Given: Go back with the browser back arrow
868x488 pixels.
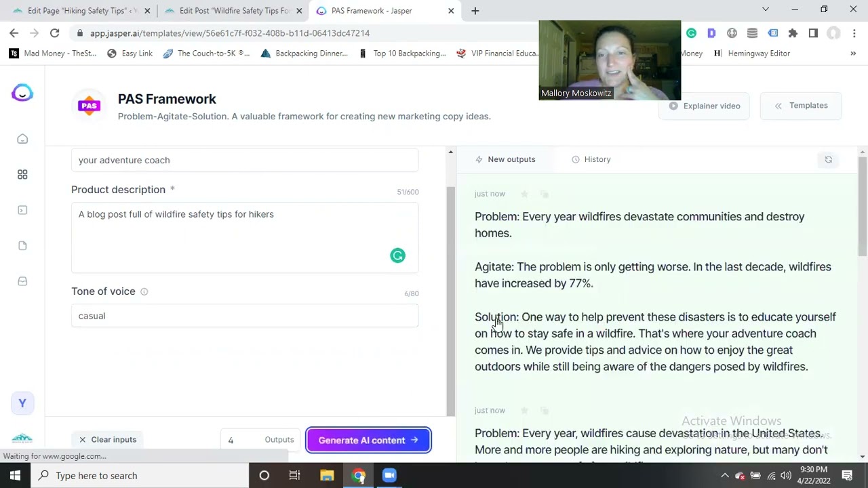Looking at the screenshot, I should (x=14, y=33).
